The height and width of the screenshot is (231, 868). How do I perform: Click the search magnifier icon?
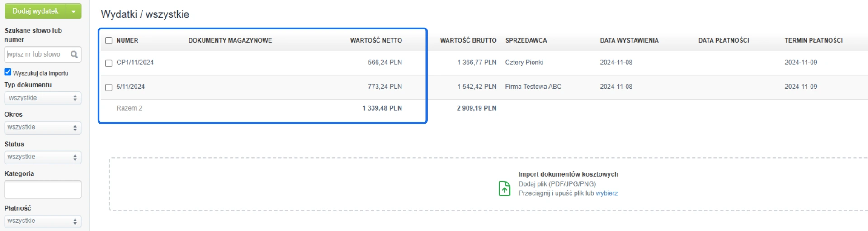point(74,54)
